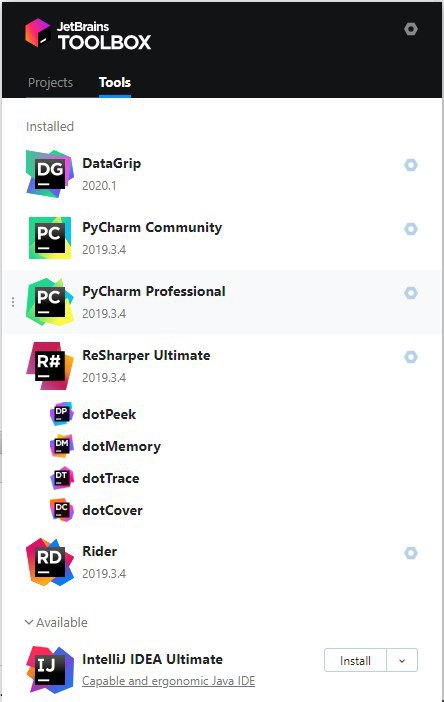Open Toolbox app settings gear in header
444x702 pixels.
(x=410, y=30)
